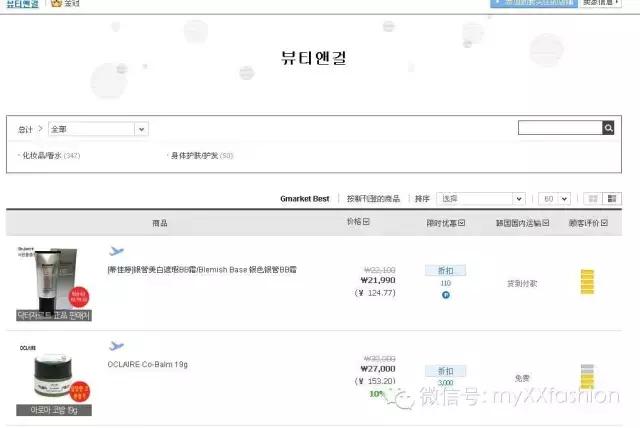Click the 折扣 badge in BB cream row
640x428 pixels.
[445, 271]
